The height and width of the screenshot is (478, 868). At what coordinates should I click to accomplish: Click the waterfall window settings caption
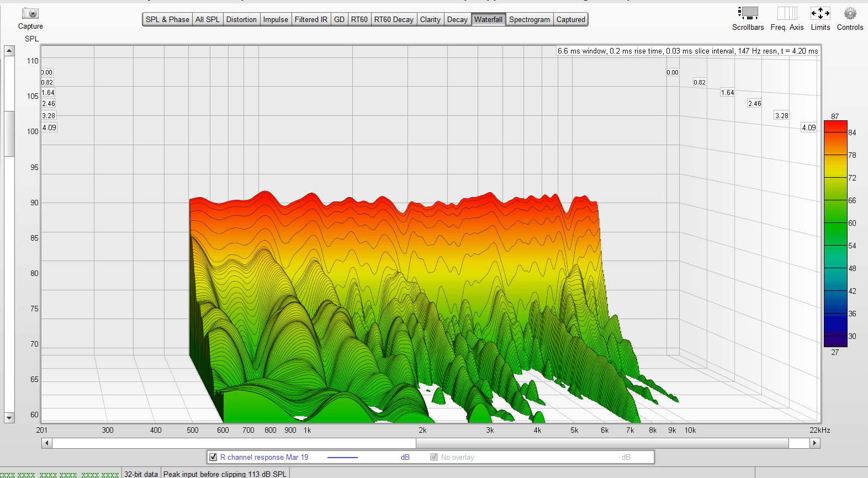tap(687, 51)
